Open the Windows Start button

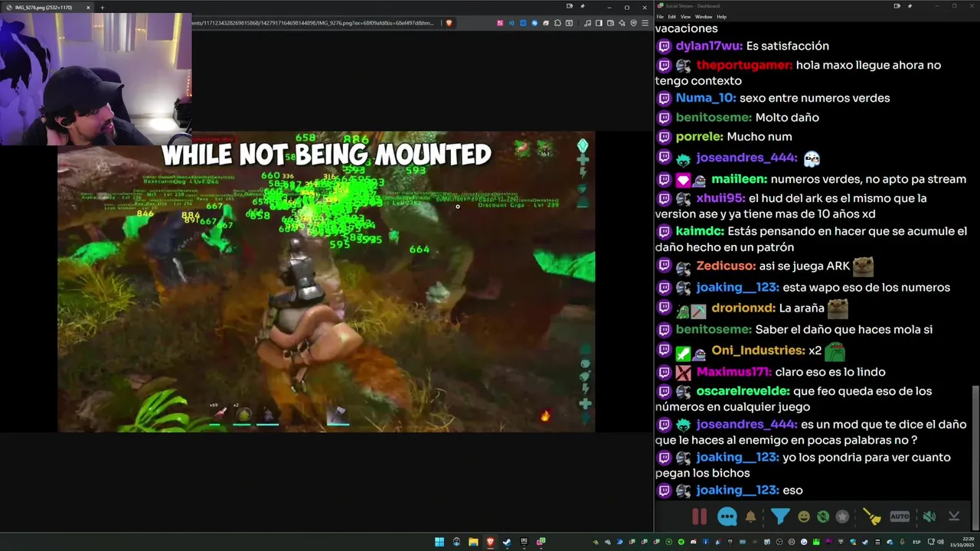click(x=439, y=542)
